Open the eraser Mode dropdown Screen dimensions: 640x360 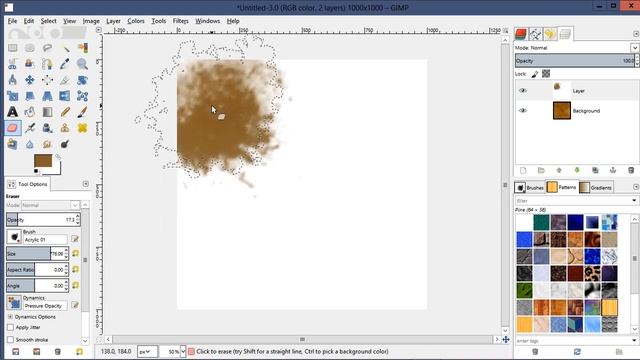[75, 205]
